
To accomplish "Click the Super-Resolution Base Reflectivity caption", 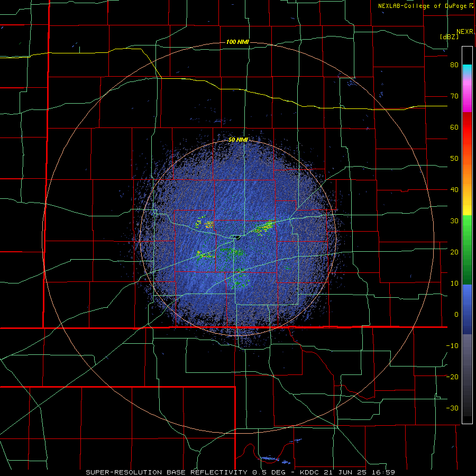I will pyautogui.click(x=188, y=472).
